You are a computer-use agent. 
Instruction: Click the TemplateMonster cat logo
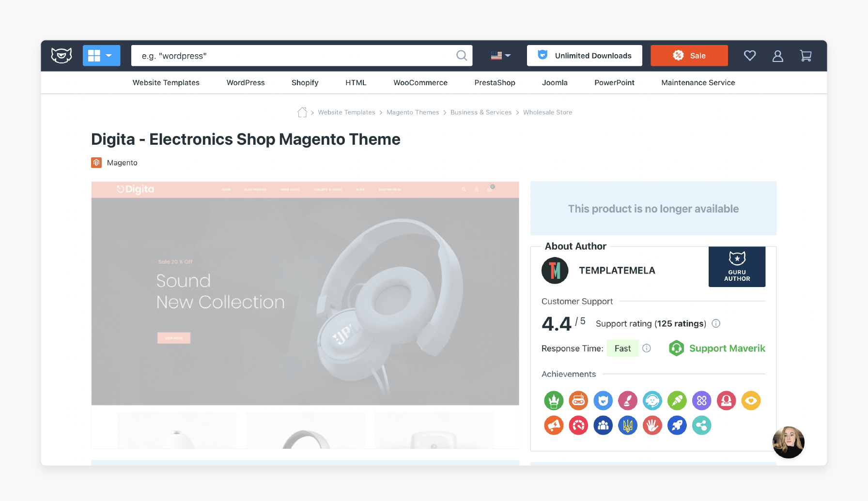click(62, 56)
